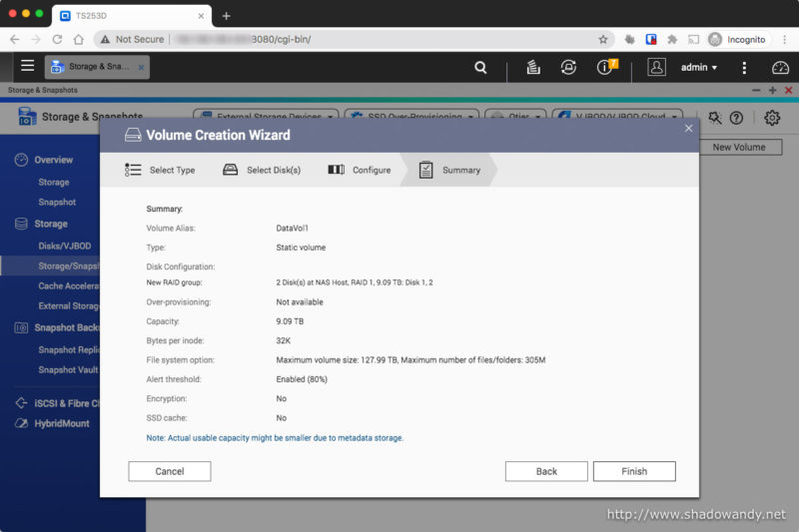799x532 pixels.
Task: Click the search magnifier in the QTS top bar
Action: point(480,67)
